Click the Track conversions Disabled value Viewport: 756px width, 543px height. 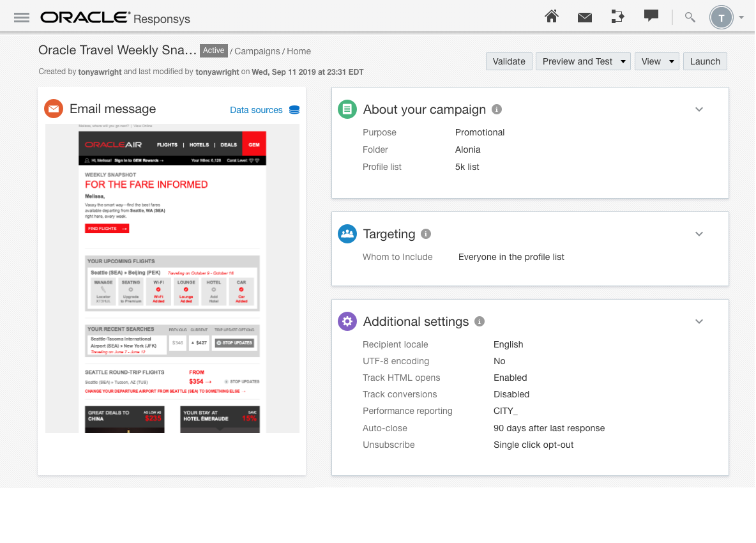click(511, 394)
